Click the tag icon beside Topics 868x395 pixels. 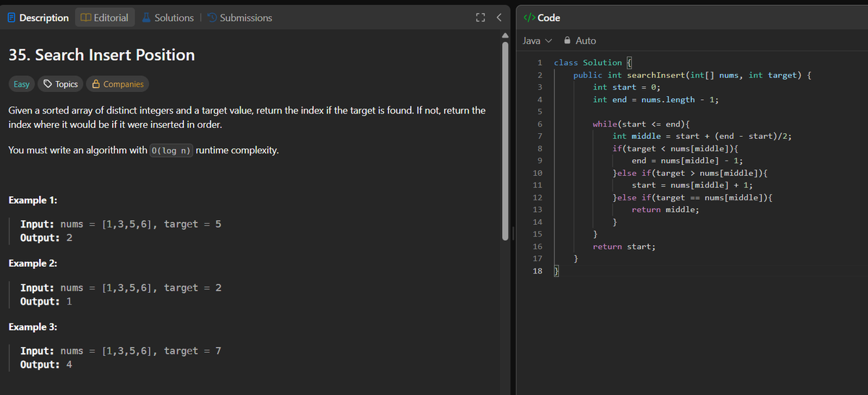[x=48, y=84]
